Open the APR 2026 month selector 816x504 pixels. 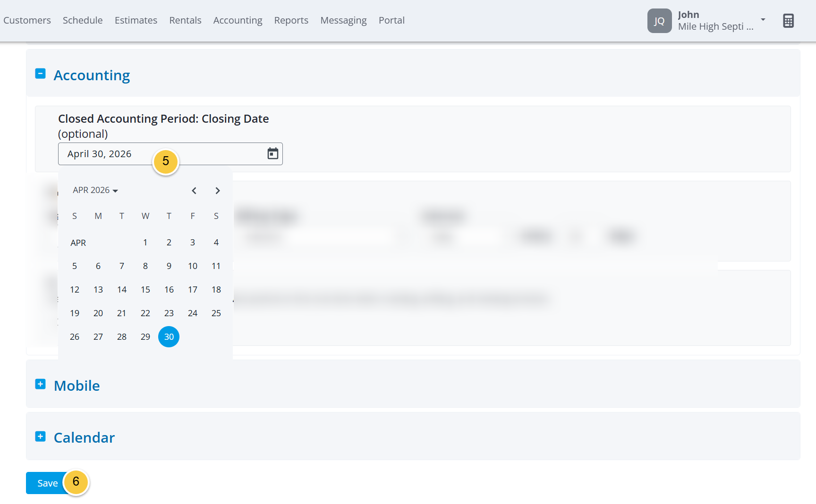pyautogui.click(x=95, y=190)
